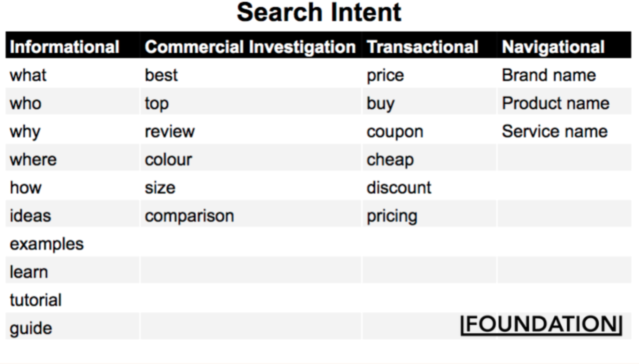Click the Search Intent title
The image size is (639, 364).
(319, 13)
